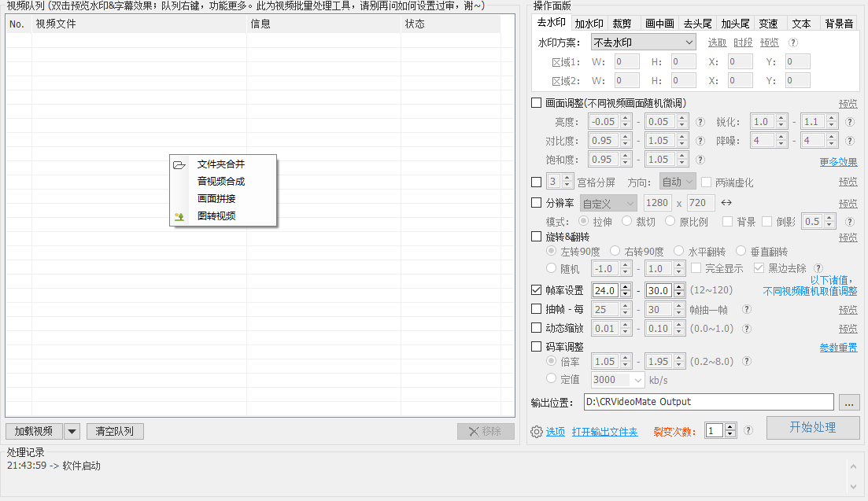Open 定值 3000 kb/s dropdown

pos(637,380)
